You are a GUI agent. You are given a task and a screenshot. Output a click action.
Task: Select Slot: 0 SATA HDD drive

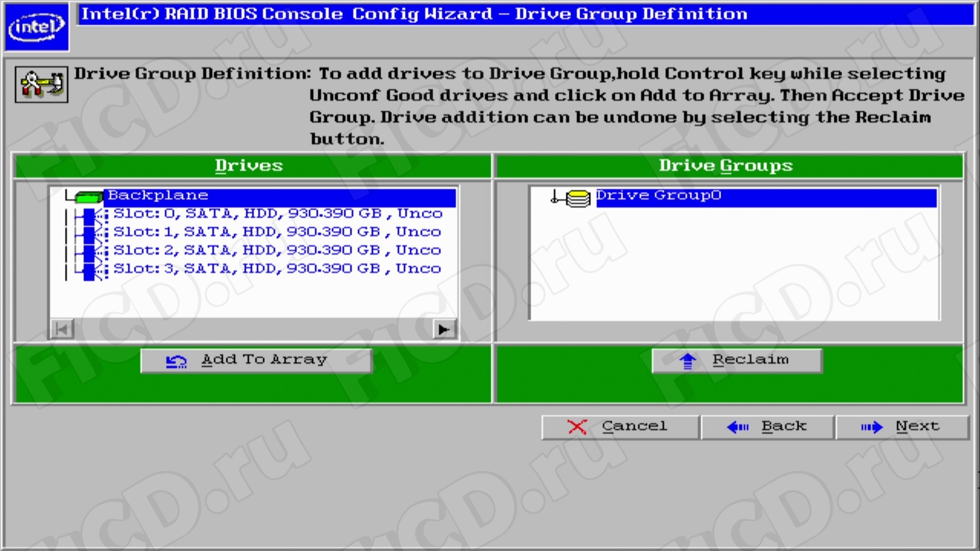[278, 214]
